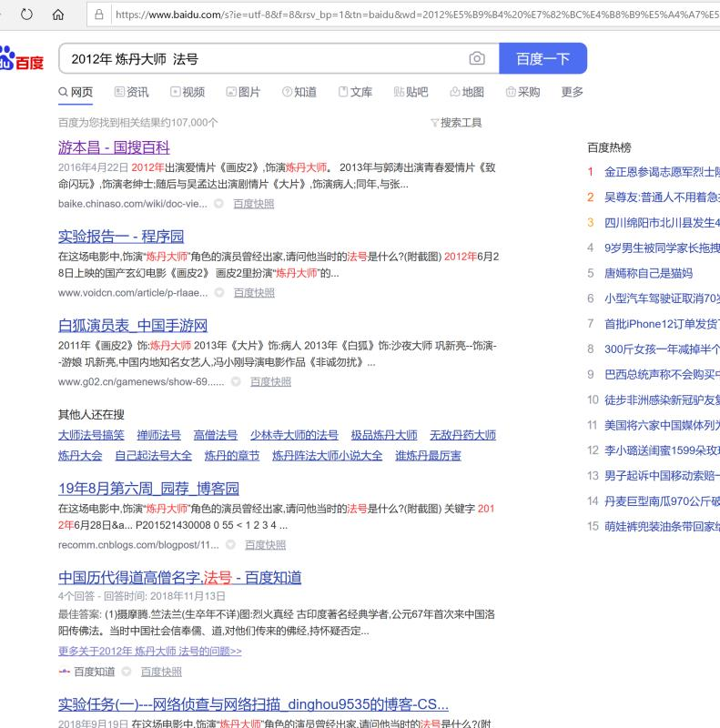Image resolution: width=720 pixels, height=728 pixels.
Task: Search by image with the camera icon
Action: coord(477,58)
